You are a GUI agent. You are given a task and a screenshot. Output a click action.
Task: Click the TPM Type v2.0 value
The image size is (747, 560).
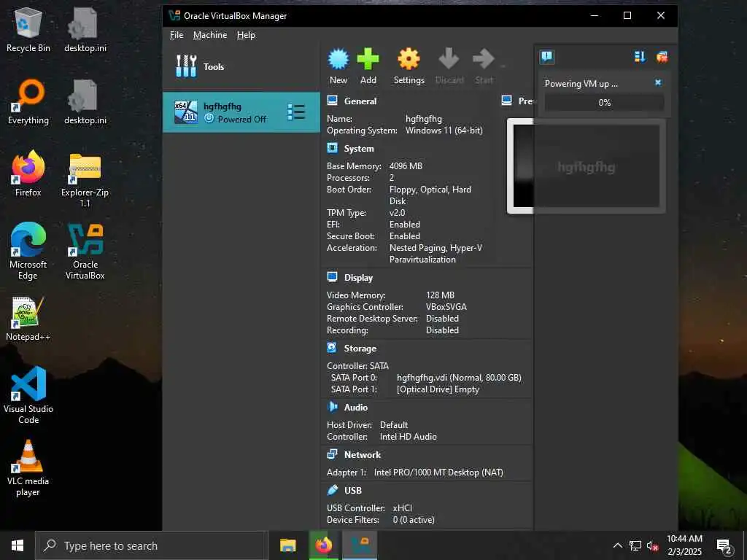(397, 212)
